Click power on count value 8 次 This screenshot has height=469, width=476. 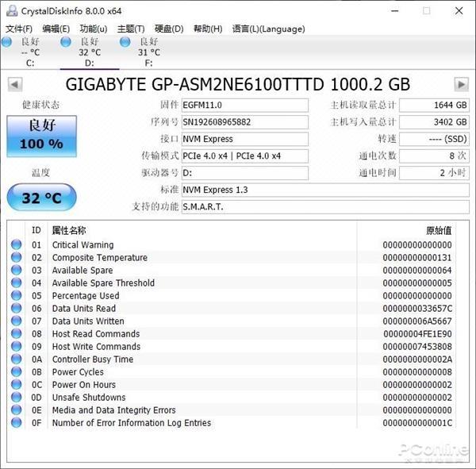(434, 156)
